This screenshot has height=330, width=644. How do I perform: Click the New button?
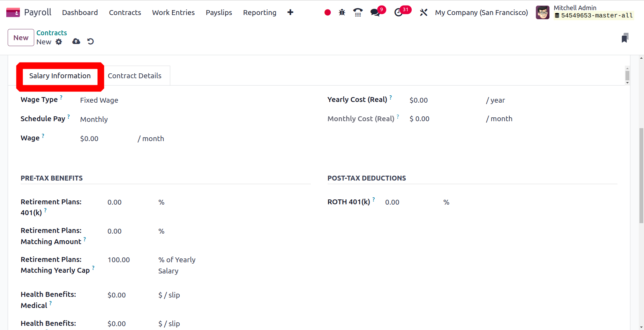21,38
